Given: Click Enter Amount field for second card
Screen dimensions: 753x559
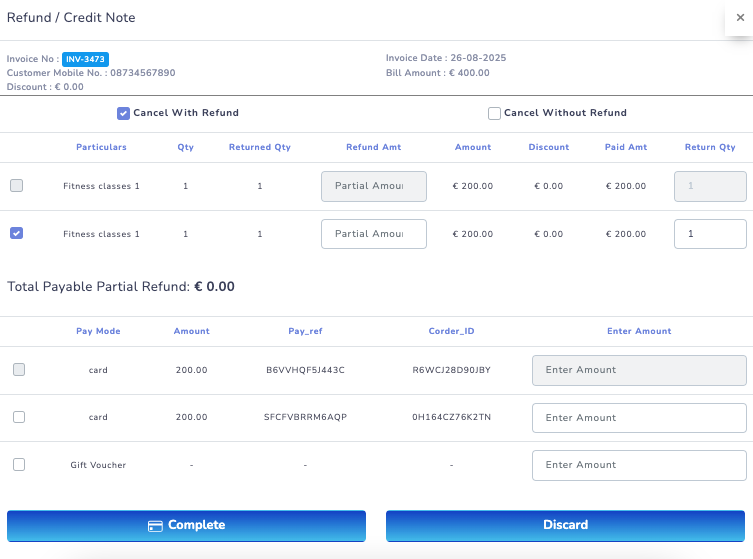Looking at the screenshot, I should coord(639,418).
